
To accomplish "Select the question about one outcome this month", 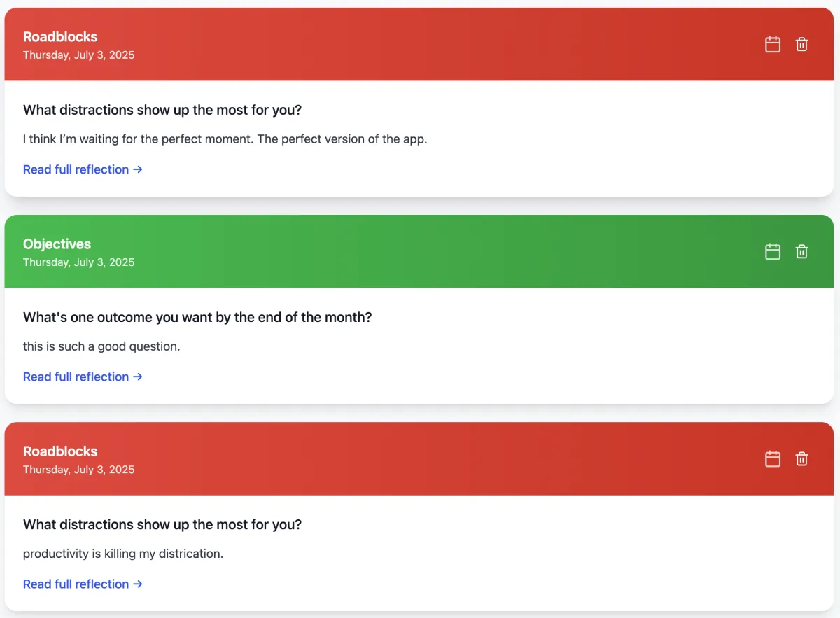I will [197, 317].
